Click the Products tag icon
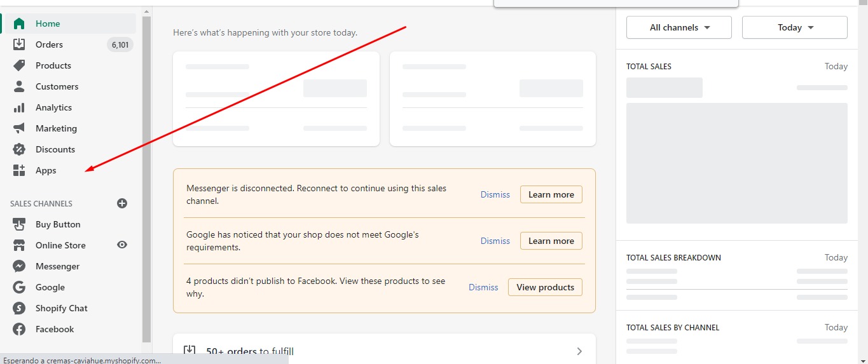This screenshot has width=868, height=364. coord(19,65)
